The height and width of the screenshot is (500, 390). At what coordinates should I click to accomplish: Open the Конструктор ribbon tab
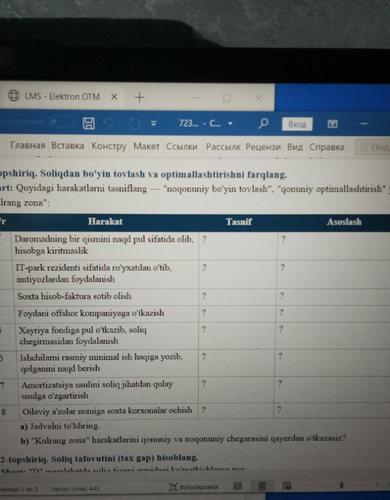tap(109, 146)
